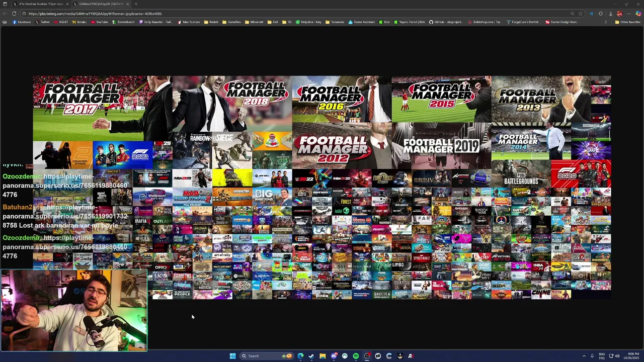
Task: Close the G4MmaYYWQAA3pyW image tab
Action: pos(127,4)
